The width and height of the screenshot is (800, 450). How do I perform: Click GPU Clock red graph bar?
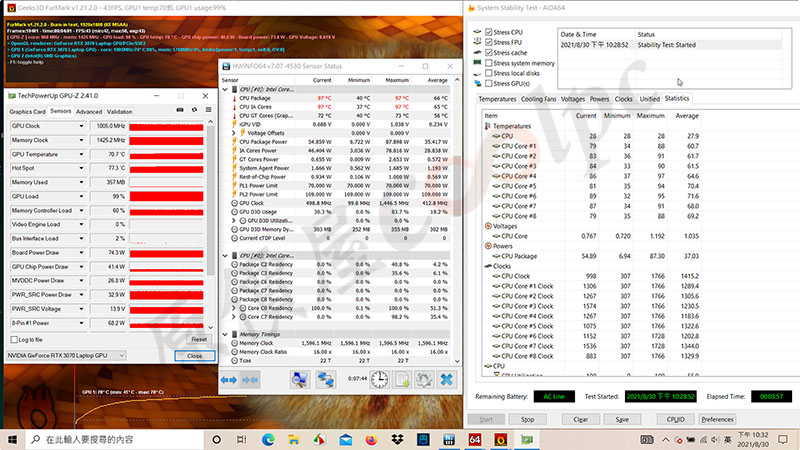click(166, 126)
